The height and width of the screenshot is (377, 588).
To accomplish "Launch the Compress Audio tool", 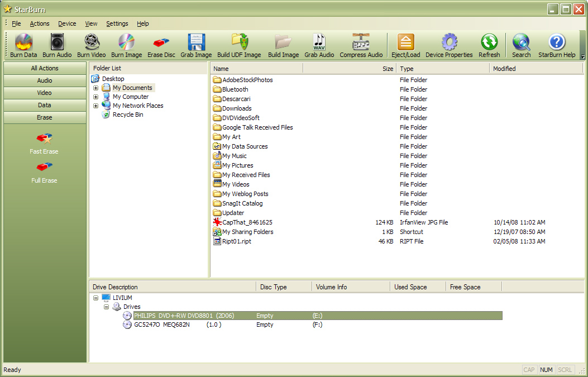I will click(x=361, y=45).
